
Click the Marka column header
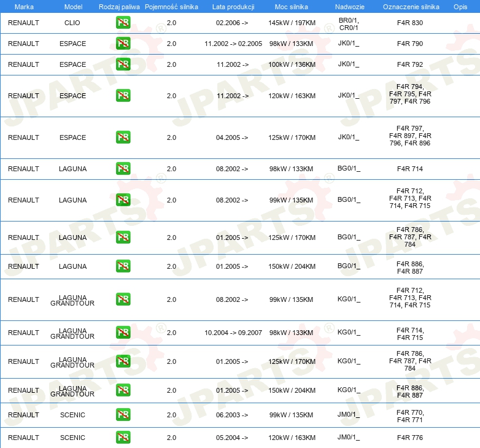(24, 7)
